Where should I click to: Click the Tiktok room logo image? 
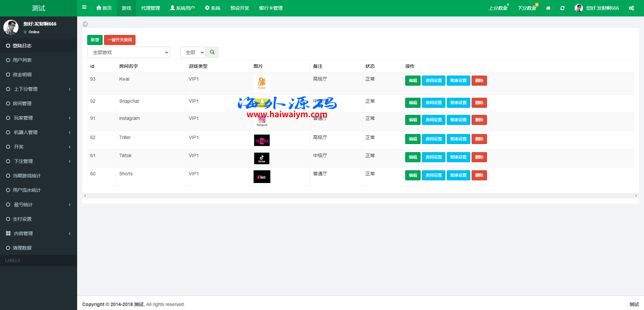(x=262, y=158)
